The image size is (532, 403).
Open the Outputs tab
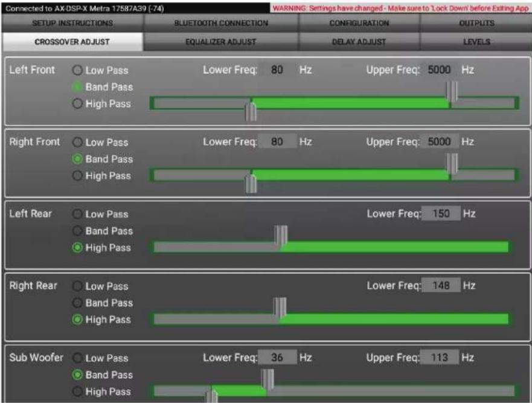click(x=476, y=23)
